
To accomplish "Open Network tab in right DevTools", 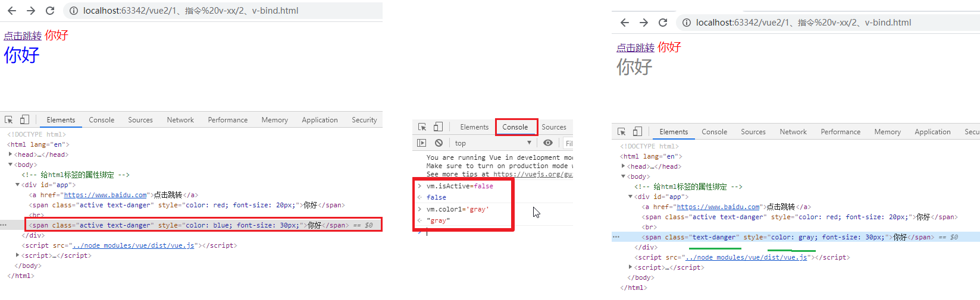I will pos(793,132).
